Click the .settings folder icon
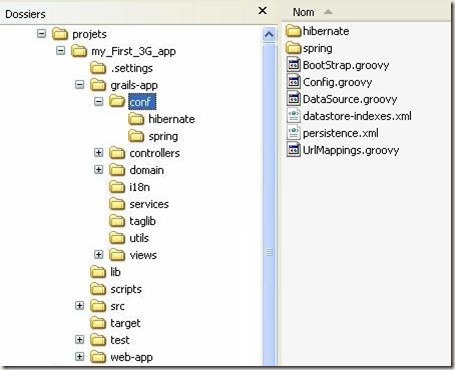Image resolution: width=455 pixels, height=370 pixels. [x=98, y=68]
